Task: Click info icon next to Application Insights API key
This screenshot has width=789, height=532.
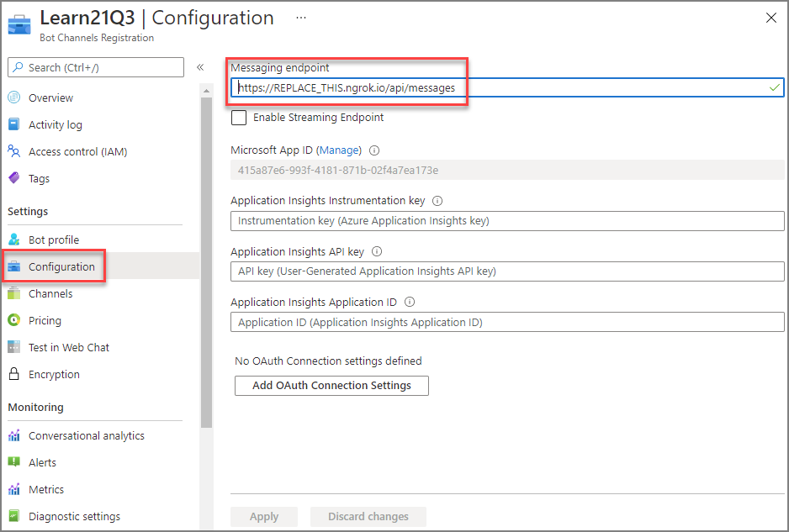Action: point(376,251)
